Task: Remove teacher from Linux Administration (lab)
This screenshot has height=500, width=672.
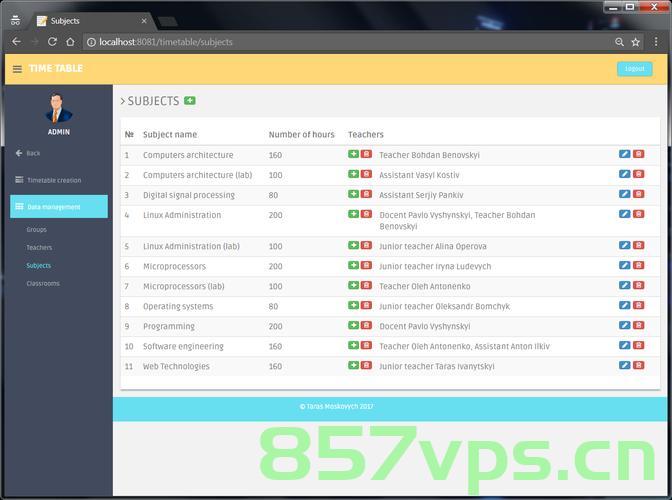Action: coord(366,246)
